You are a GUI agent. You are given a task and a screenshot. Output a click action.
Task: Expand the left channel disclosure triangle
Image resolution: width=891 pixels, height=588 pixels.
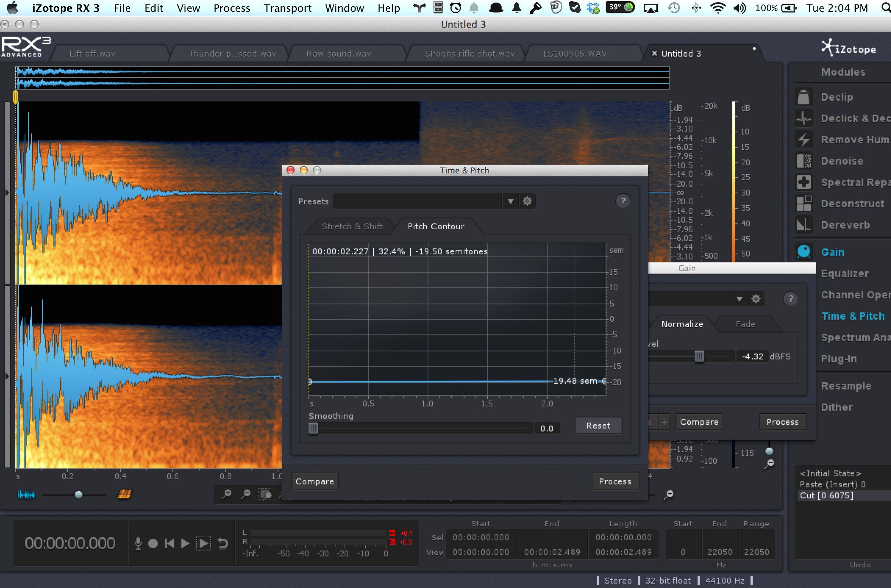pyautogui.click(x=7, y=193)
